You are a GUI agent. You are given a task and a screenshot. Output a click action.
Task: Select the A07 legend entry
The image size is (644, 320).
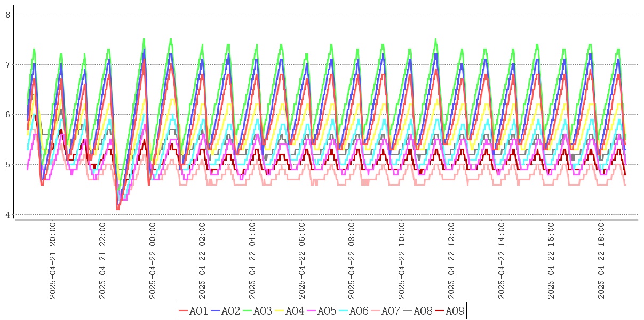(385, 311)
